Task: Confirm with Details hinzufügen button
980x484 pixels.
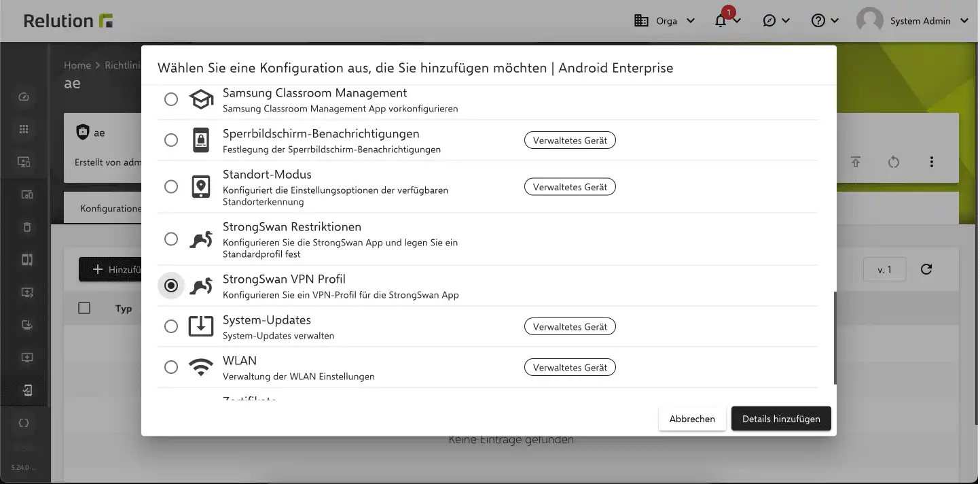Action: pos(781,419)
